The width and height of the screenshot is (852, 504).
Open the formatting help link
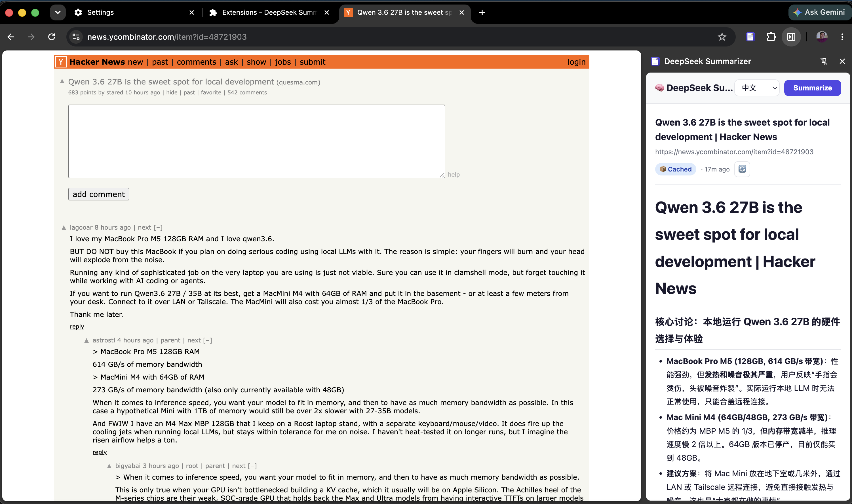(x=454, y=174)
